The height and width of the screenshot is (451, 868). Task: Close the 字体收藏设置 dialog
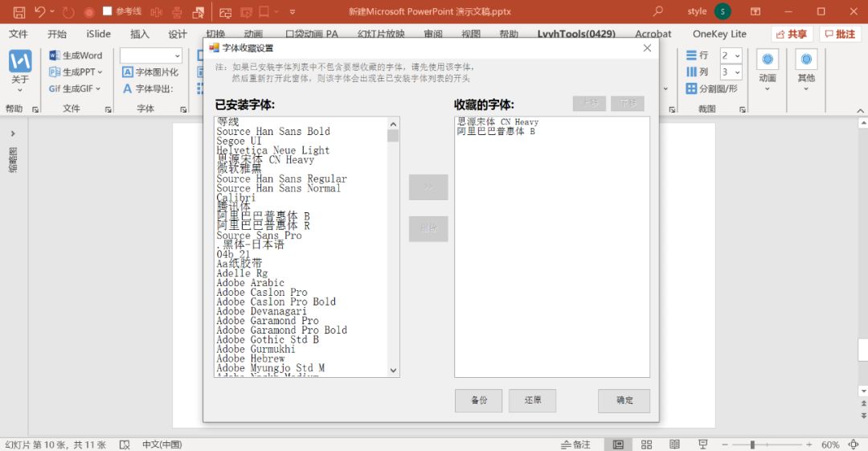pyautogui.click(x=647, y=48)
